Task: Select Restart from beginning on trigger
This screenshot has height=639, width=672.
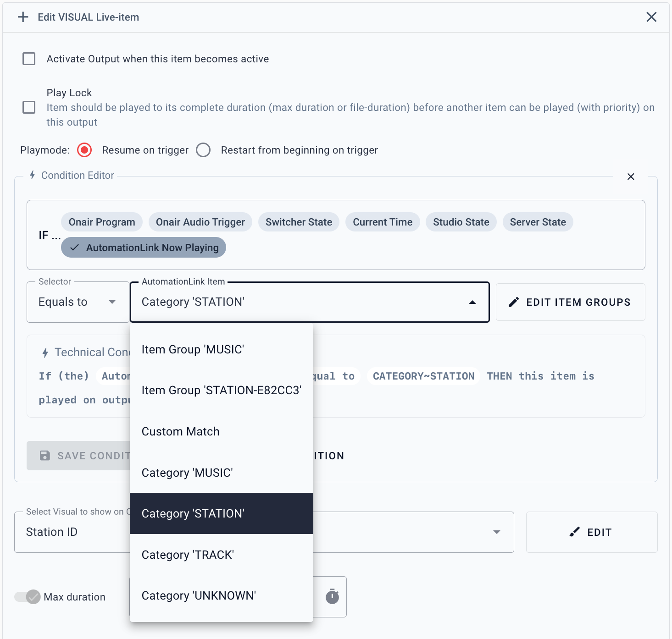Action: click(x=203, y=150)
